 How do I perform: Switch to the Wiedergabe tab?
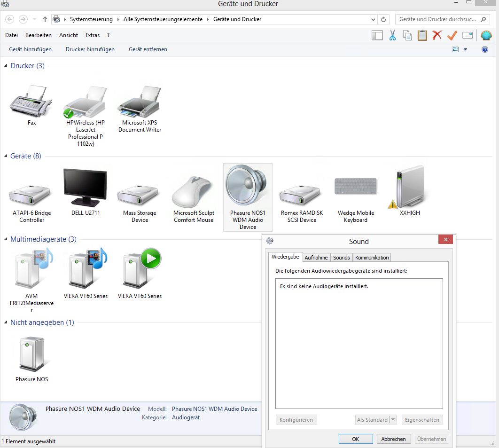(286, 257)
